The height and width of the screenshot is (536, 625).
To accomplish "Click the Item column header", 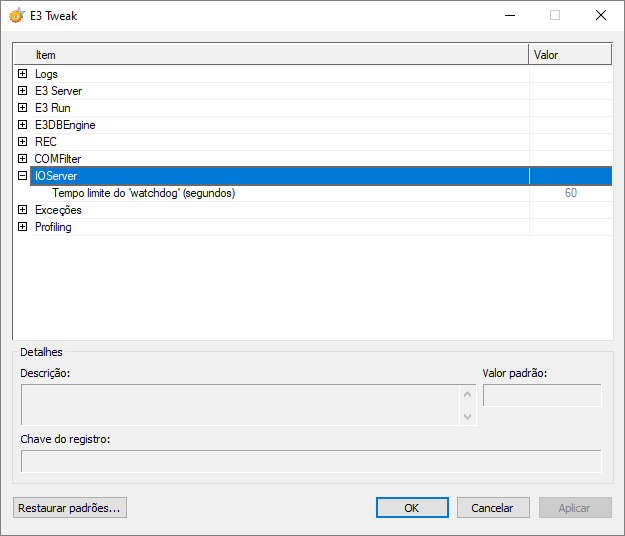I will pyautogui.click(x=270, y=55).
